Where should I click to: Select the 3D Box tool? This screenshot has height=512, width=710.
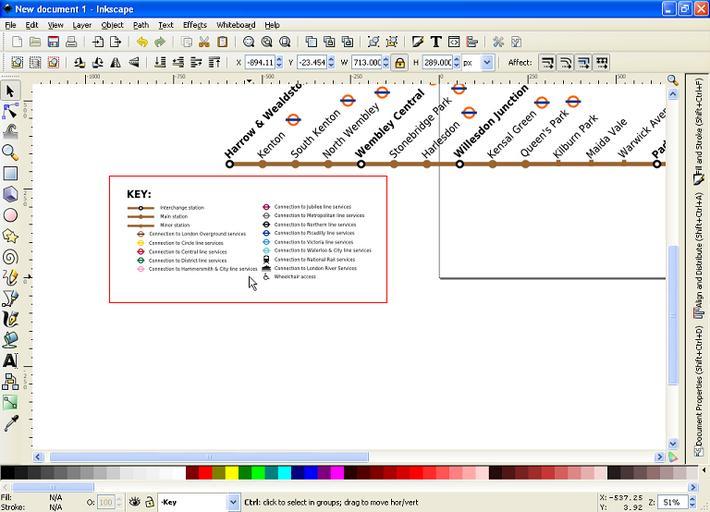pos(10,194)
